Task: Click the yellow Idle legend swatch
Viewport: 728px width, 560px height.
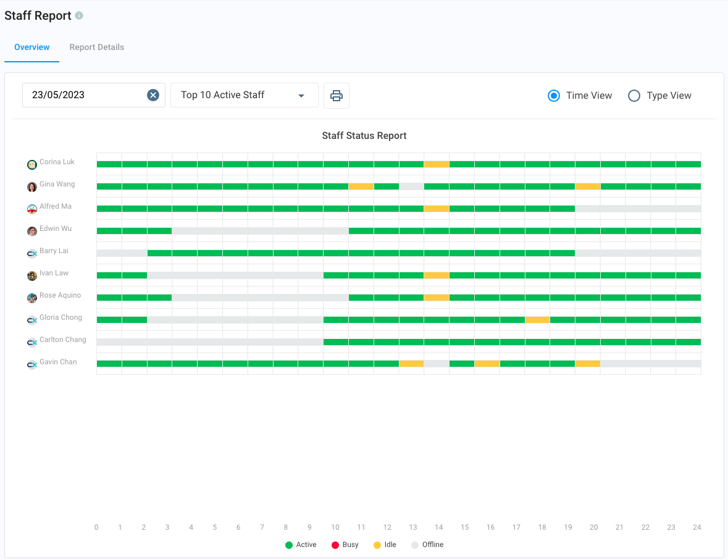Action: 377,545
